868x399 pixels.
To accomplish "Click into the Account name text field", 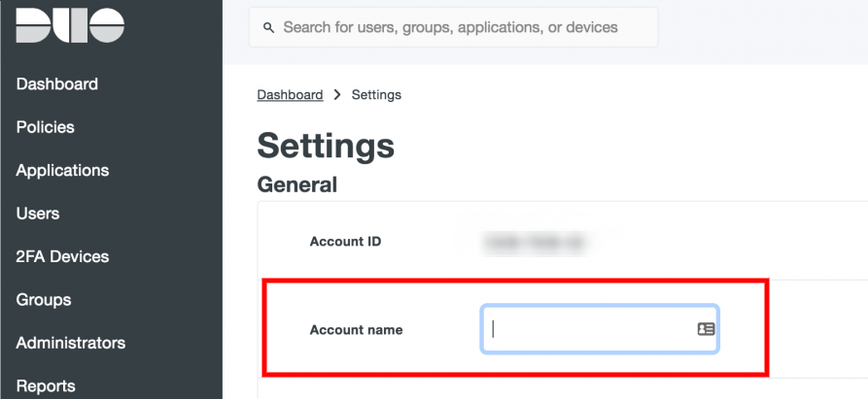I will pos(588,329).
